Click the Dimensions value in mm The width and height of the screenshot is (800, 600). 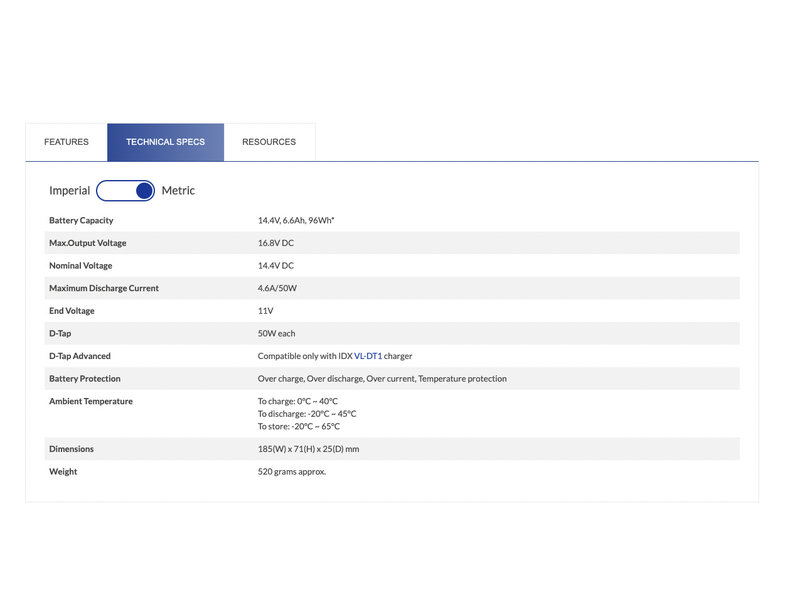[308, 449]
